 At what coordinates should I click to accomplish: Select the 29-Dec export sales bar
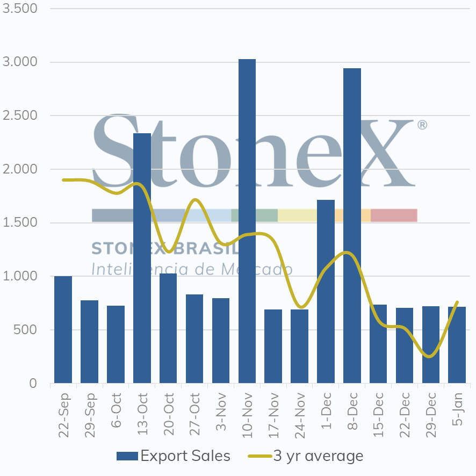tap(431, 345)
